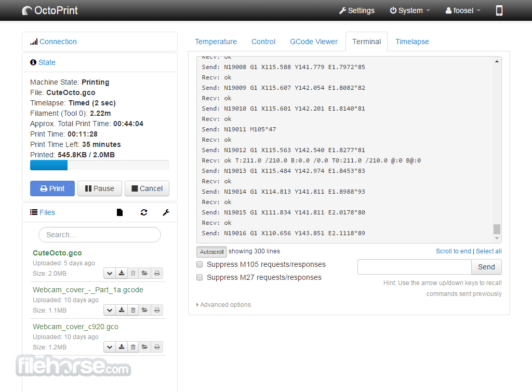Upload a new file via the Files page icon

click(119, 212)
